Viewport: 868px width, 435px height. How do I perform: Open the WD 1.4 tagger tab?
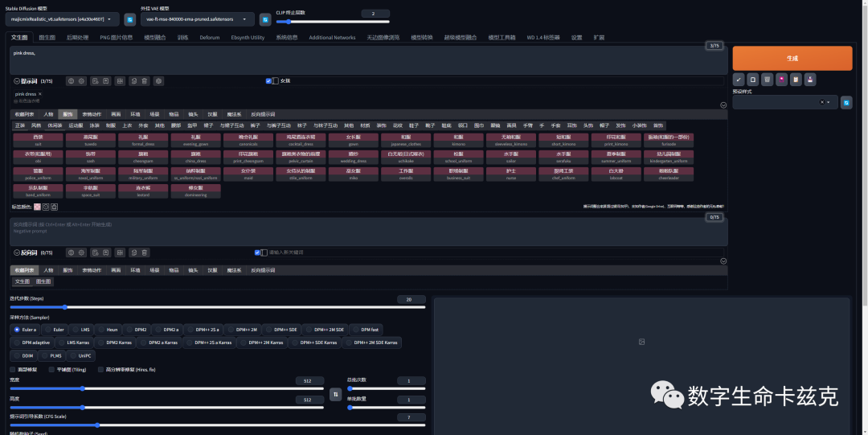542,38
